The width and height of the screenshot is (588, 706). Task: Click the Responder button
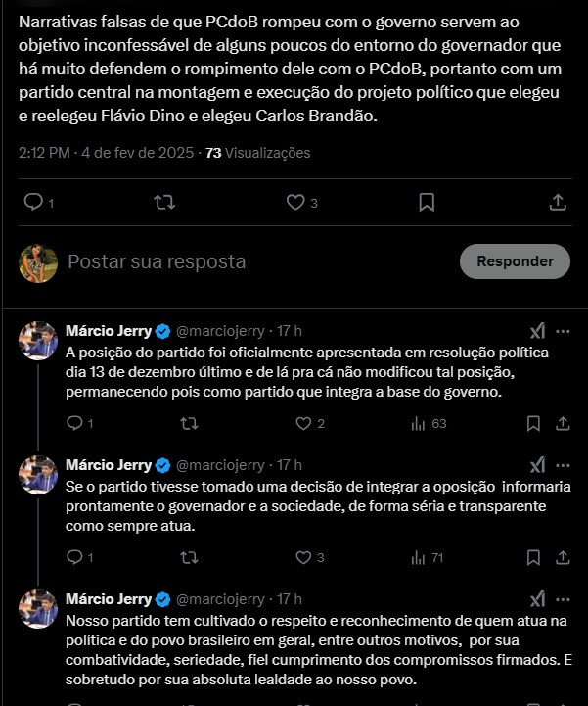coord(515,261)
